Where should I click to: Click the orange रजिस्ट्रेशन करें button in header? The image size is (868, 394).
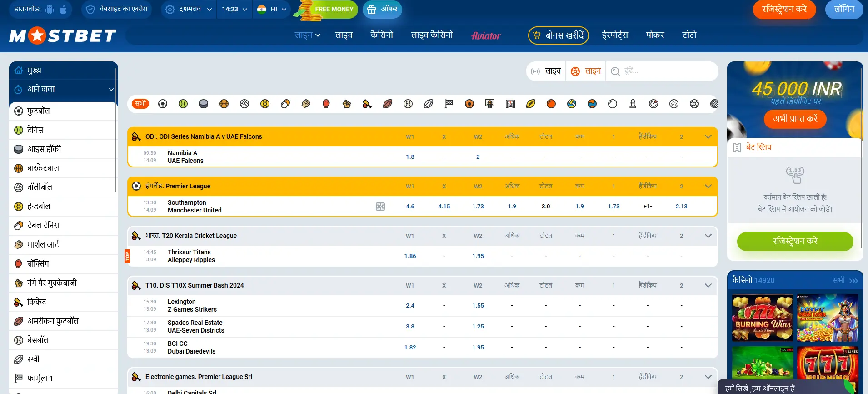pos(784,9)
